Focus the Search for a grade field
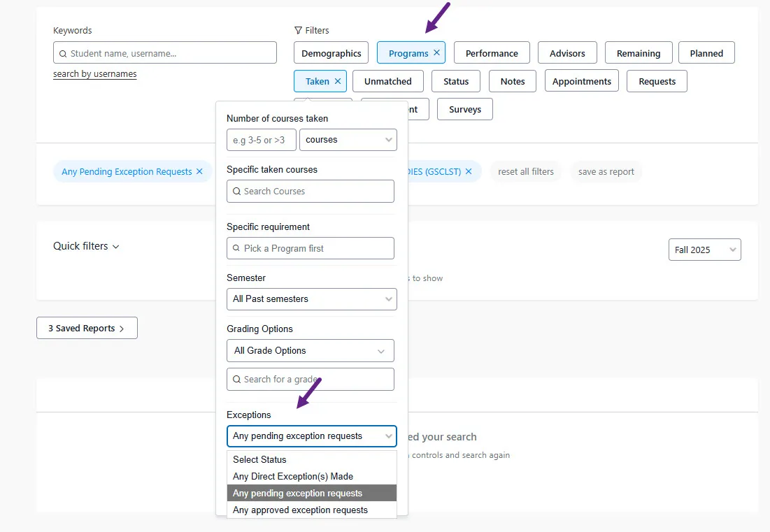 pyautogui.click(x=311, y=379)
